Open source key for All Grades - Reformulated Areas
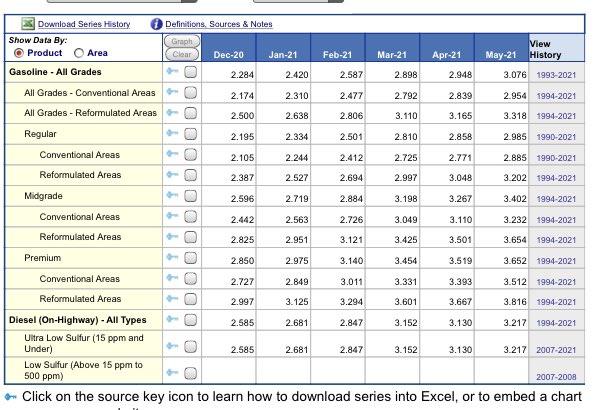Screen dimensions: 609x410 172,112
